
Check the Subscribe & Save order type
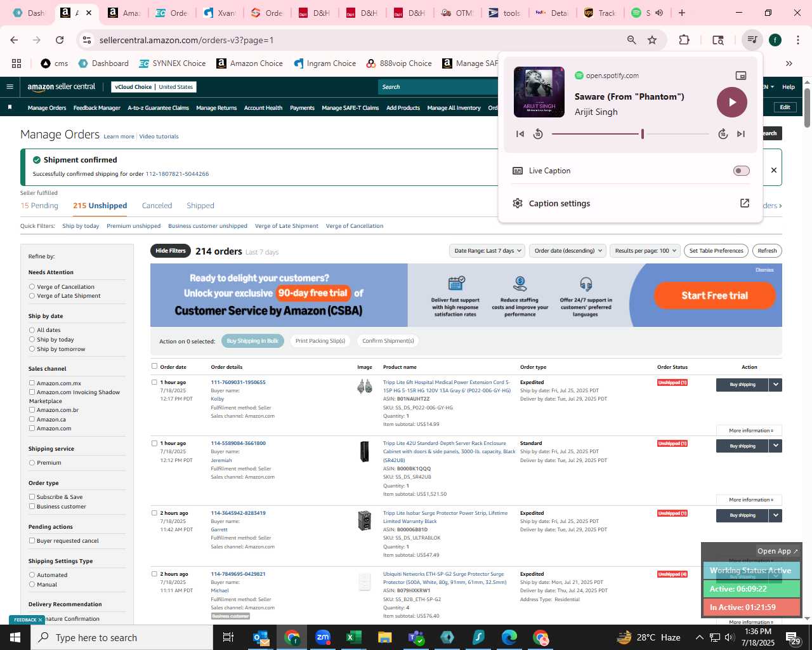point(32,497)
